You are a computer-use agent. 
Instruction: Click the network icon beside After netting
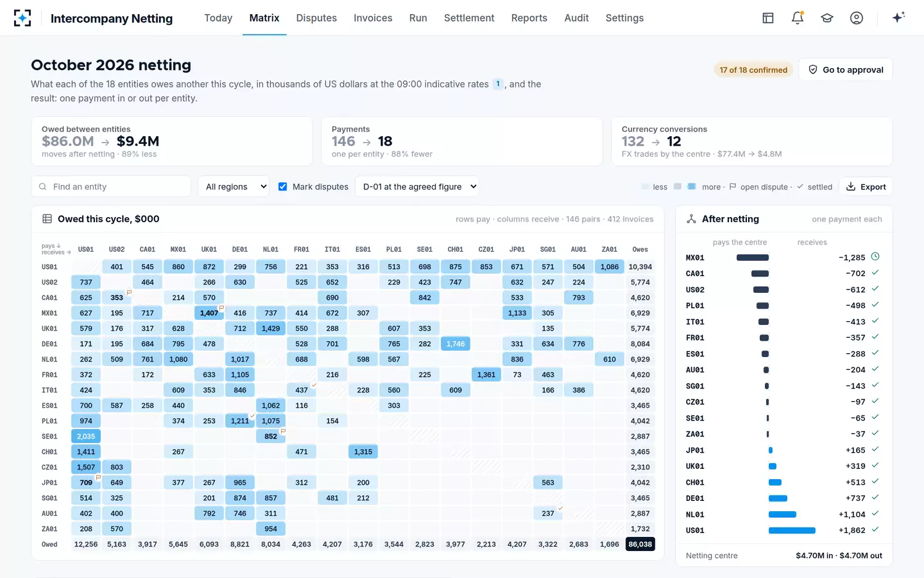pos(691,219)
